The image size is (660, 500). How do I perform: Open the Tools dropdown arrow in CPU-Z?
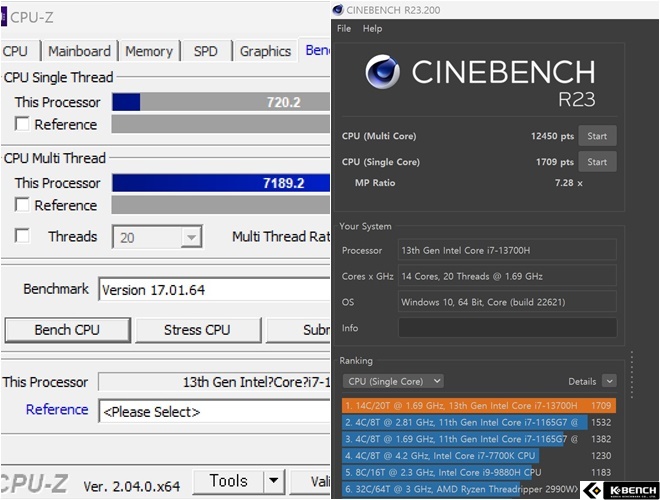(x=274, y=481)
